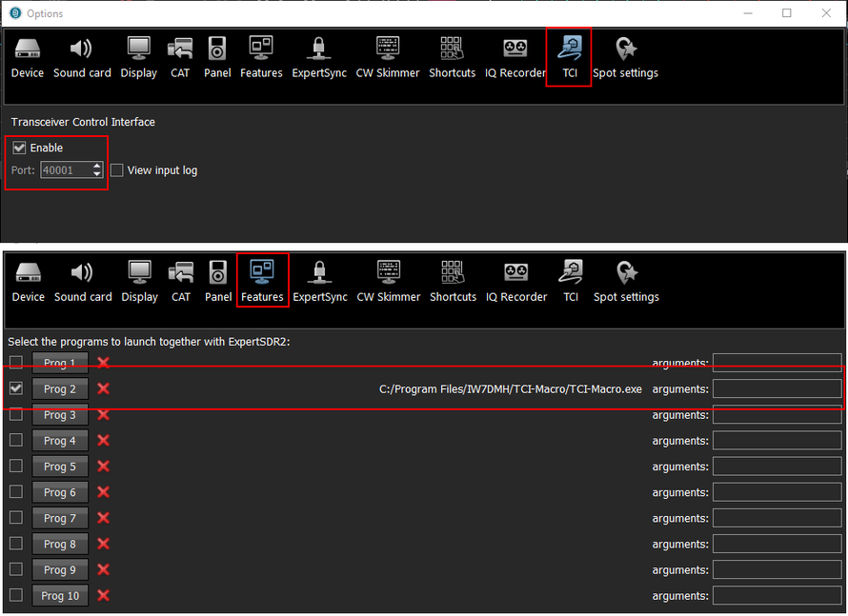Click the TCI-Macro.exe program path
This screenshot has height=616, width=848.
click(511, 389)
